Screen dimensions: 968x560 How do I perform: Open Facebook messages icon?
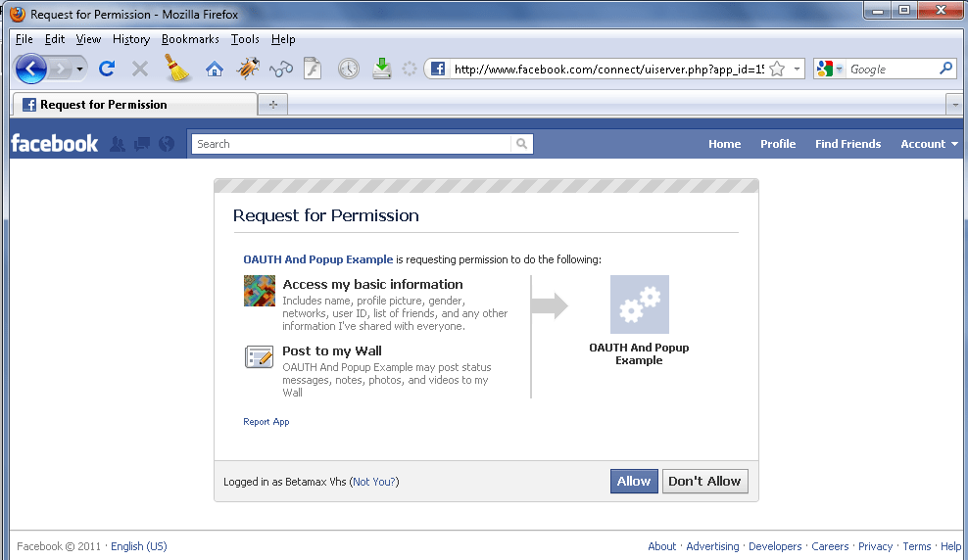(142, 144)
